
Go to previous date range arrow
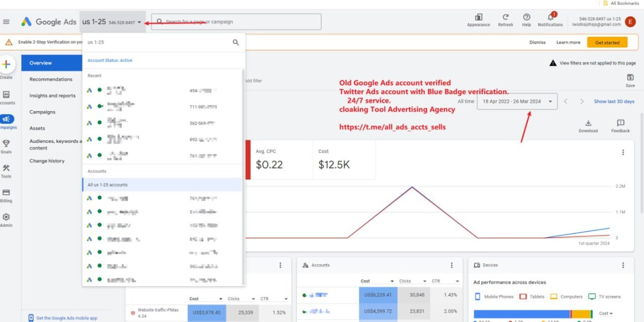(x=566, y=101)
